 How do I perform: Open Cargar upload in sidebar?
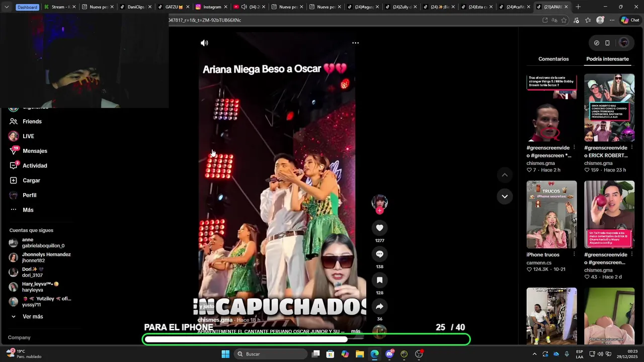pyautogui.click(x=31, y=180)
